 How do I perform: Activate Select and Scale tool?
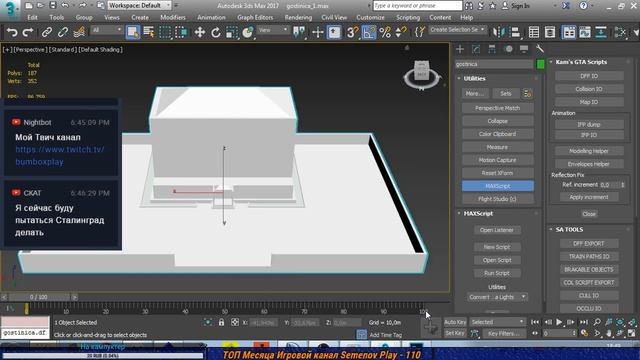[231, 32]
